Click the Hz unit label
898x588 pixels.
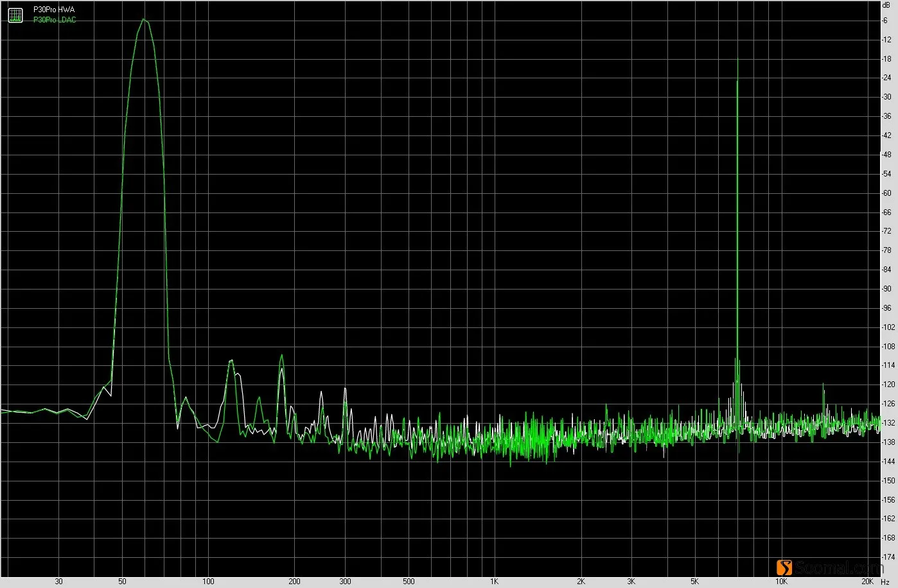click(885, 582)
